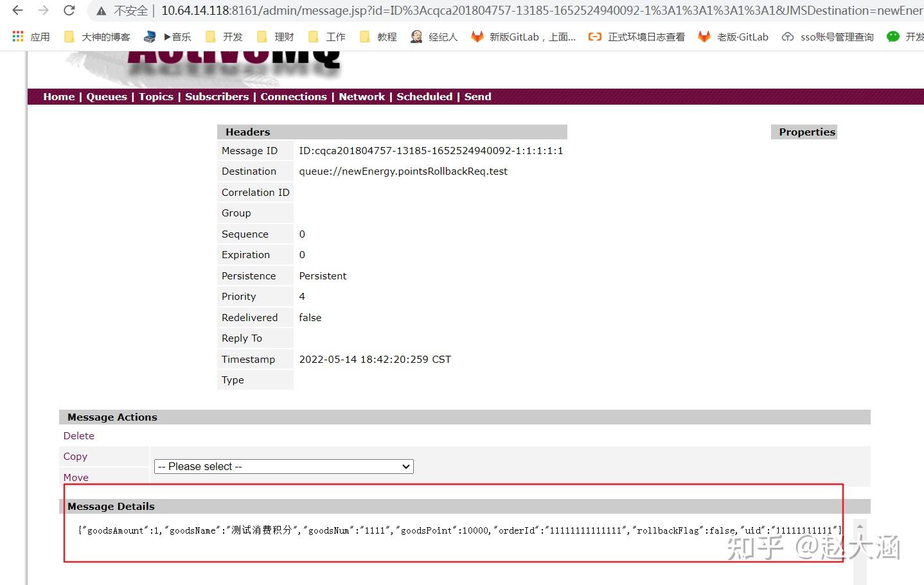Click the browser forward arrow
This screenshot has height=585, width=924.
click(x=43, y=10)
